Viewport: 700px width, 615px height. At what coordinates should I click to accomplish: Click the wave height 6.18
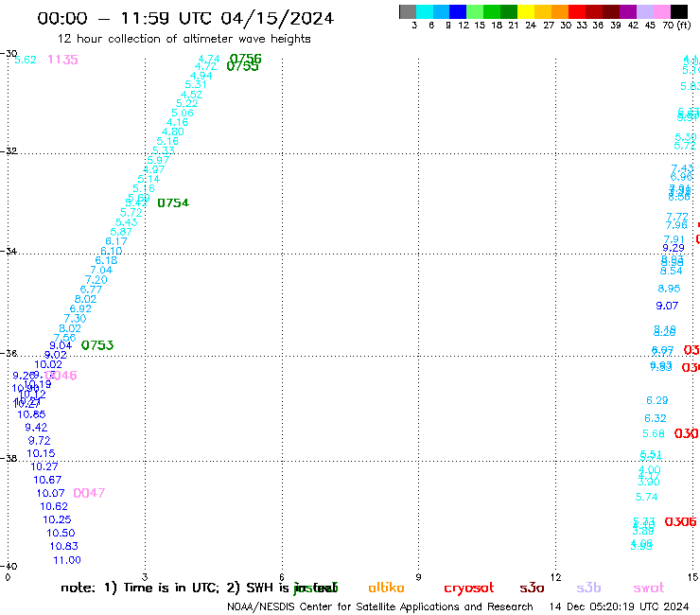[106, 260]
